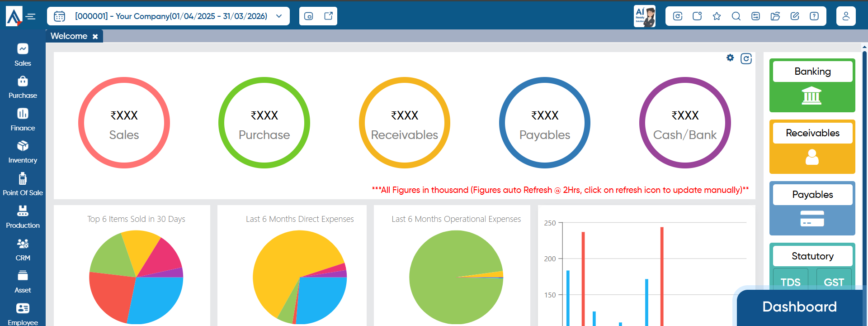This screenshot has height=326, width=868.
Task: Open the Inventory module in the sidebar
Action: [23, 152]
